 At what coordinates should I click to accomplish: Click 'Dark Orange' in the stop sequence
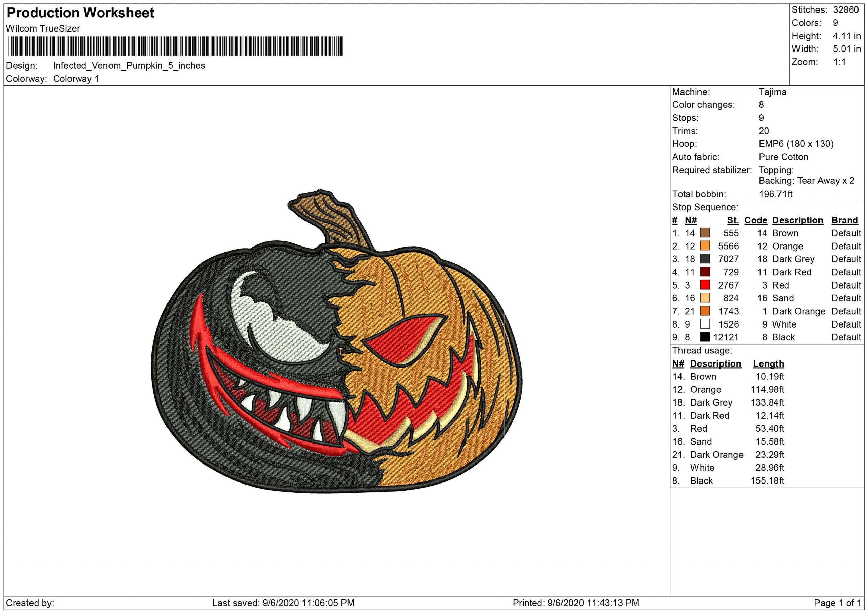pyautogui.click(x=798, y=311)
